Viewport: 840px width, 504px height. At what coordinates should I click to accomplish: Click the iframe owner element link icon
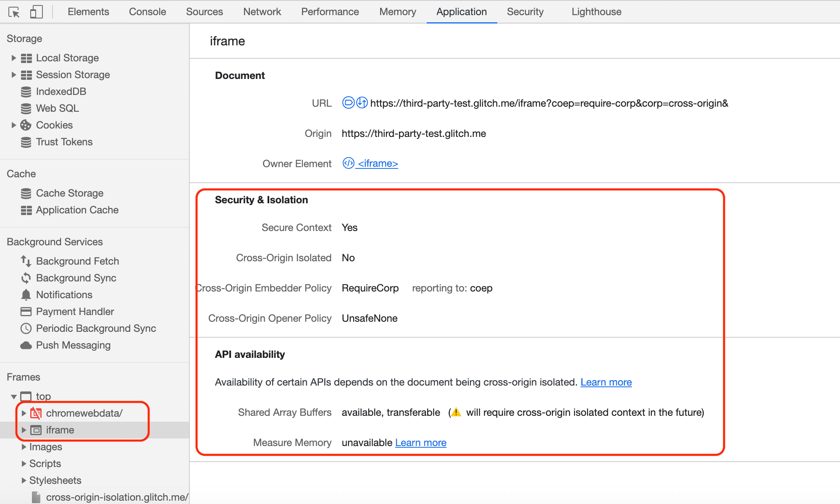(x=347, y=163)
